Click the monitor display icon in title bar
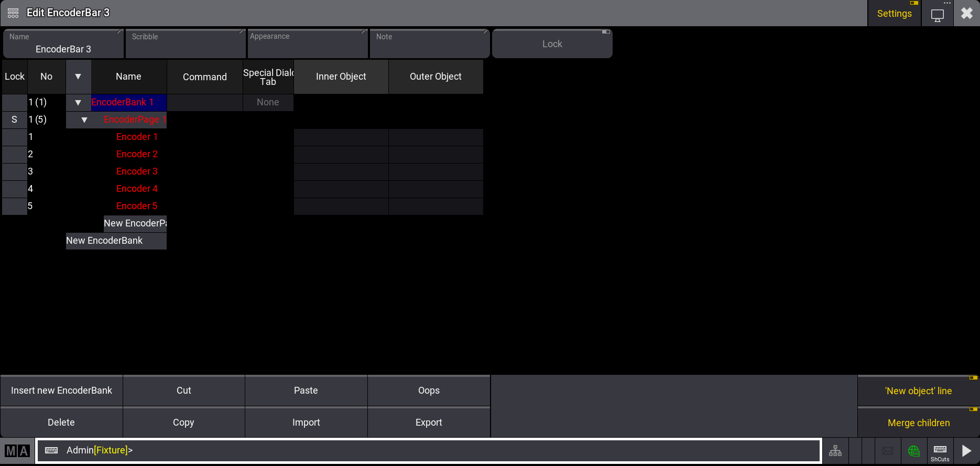This screenshot has height=466, width=980. (x=937, y=14)
